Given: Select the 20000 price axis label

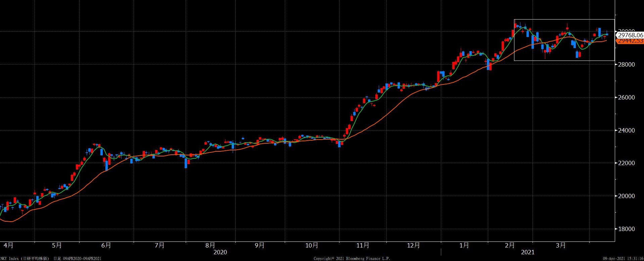Looking at the screenshot, I should (x=626, y=196).
